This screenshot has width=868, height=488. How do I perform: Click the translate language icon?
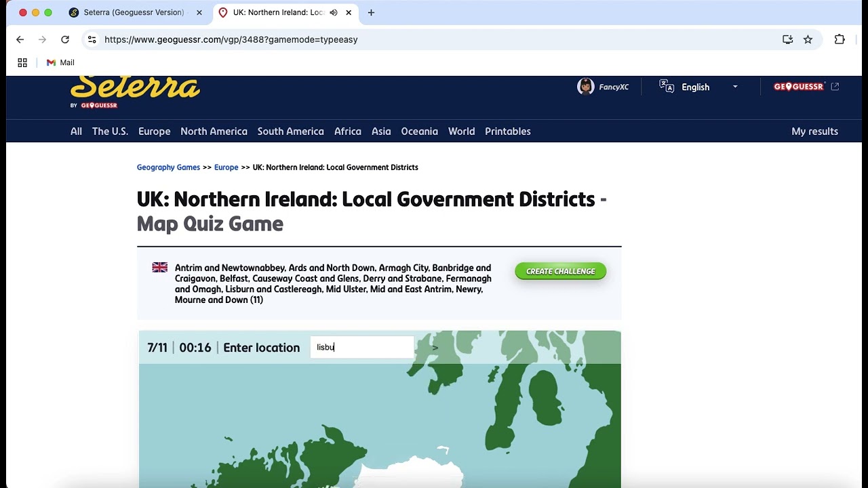(x=667, y=87)
